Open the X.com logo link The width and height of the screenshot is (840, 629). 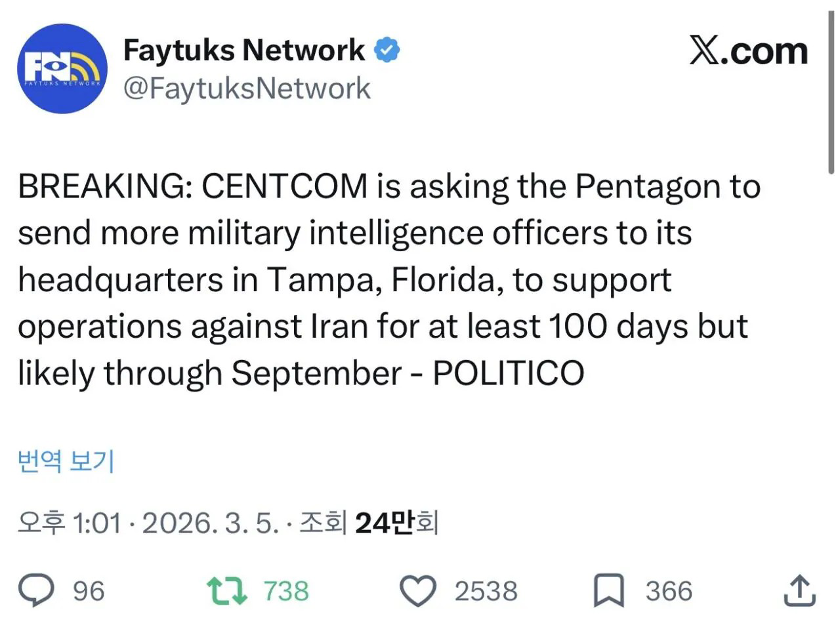pyautogui.click(x=748, y=51)
